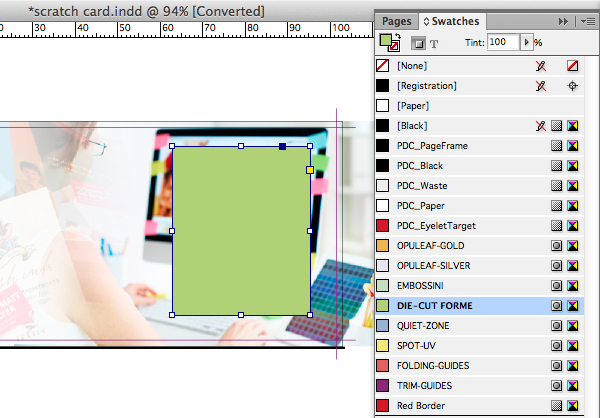This screenshot has height=418, width=600.
Task: Click the fill color proxy in Swatches
Action: [x=384, y=40]
